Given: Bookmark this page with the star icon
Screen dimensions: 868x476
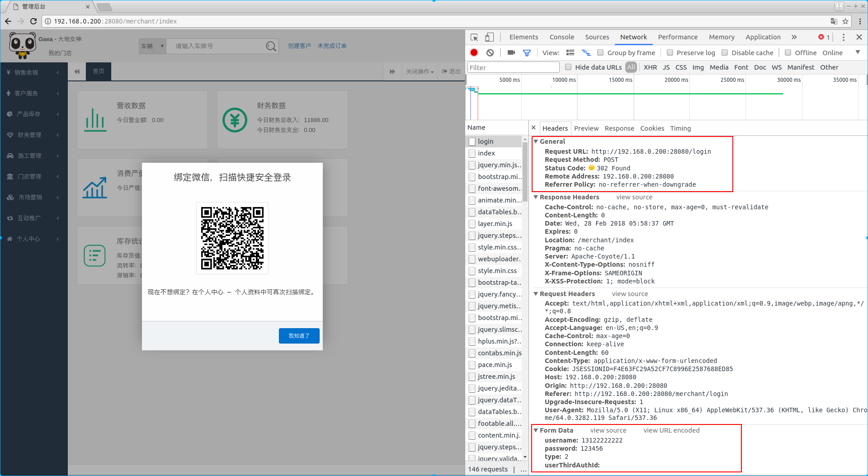Looking at the screenshot, I should click(x=845, y=21).
